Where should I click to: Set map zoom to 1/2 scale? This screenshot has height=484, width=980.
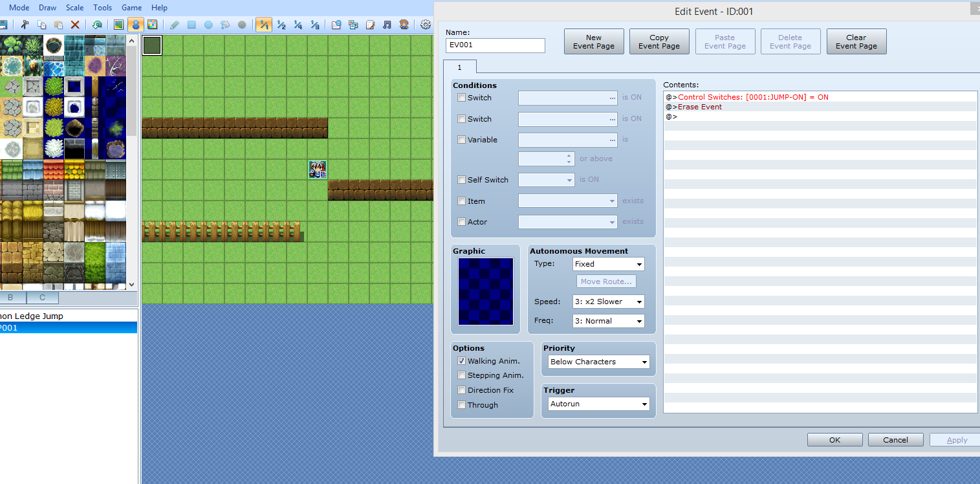click(281, 24)
